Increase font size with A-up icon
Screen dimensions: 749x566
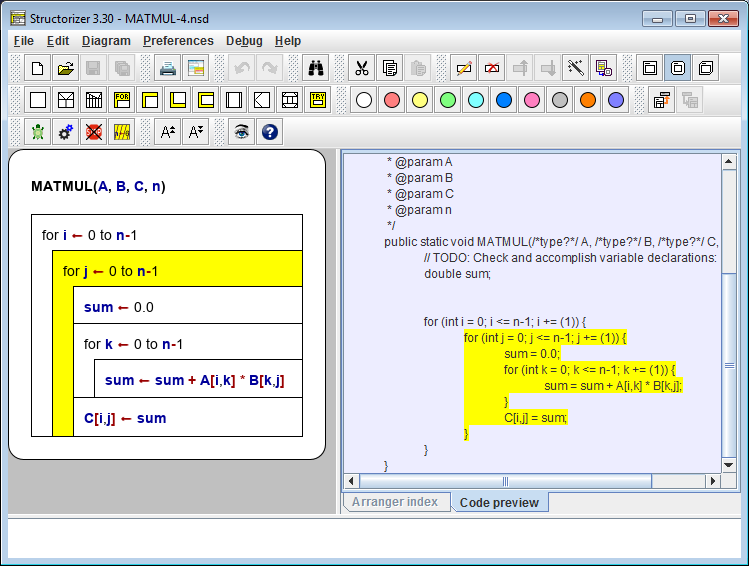168,132
